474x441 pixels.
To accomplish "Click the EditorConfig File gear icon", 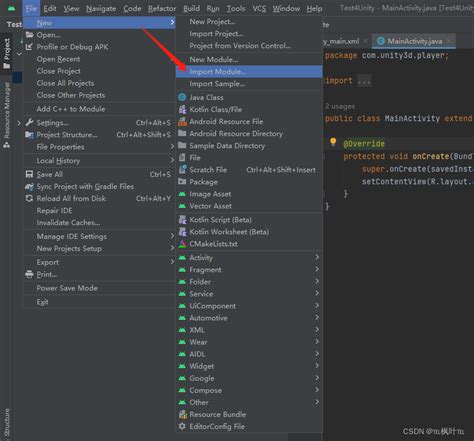I will point(182,426).
